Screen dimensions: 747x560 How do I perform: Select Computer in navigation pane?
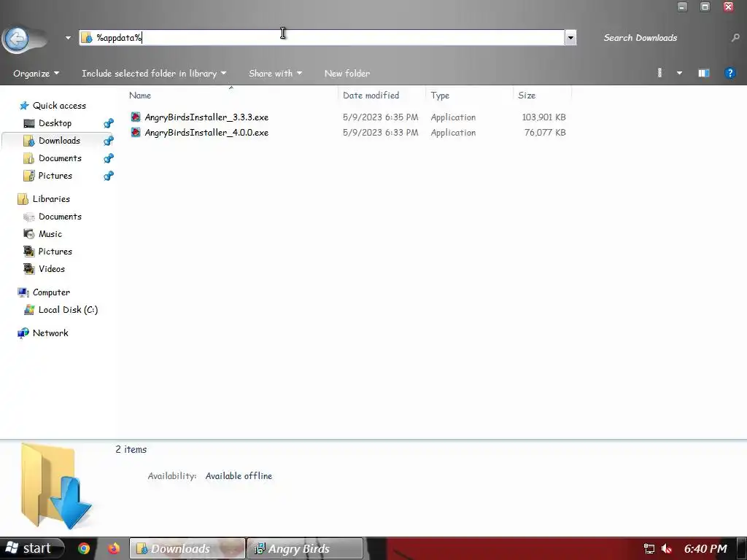click(x=52, y=292)
